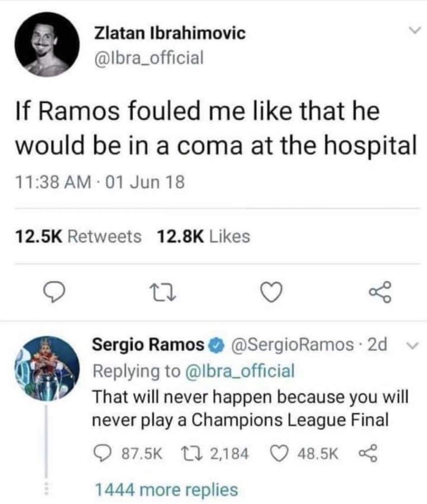Open the @Ibra_official handle in the reply
This screenshot has width=427, height=504.
click(240, 371)
